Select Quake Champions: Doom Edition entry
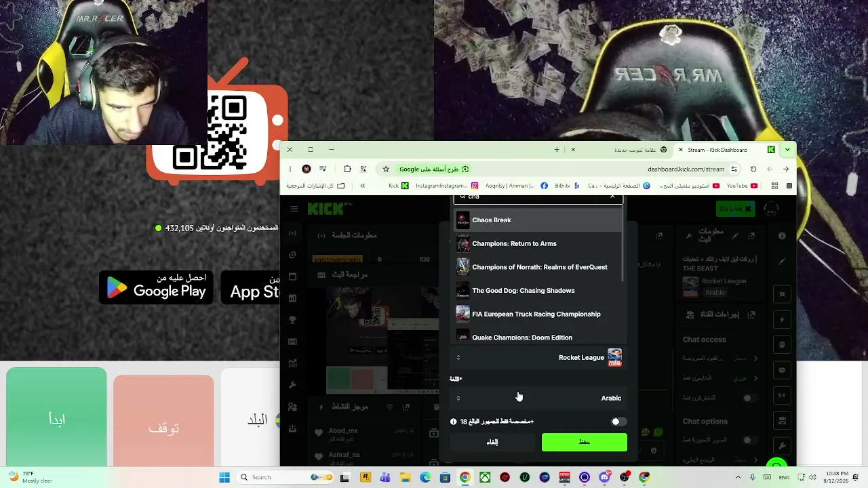The height and width of the screenshot is (488, 868). tap(538, 337)
